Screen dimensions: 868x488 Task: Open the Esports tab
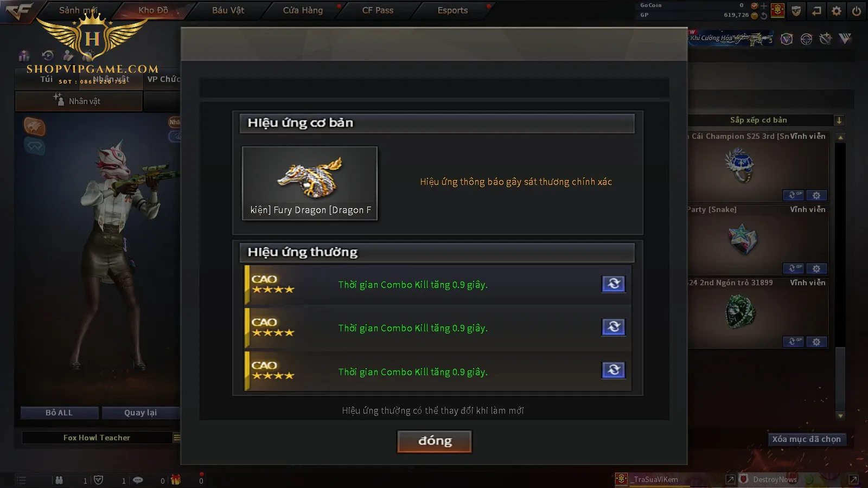click(452, 10)
